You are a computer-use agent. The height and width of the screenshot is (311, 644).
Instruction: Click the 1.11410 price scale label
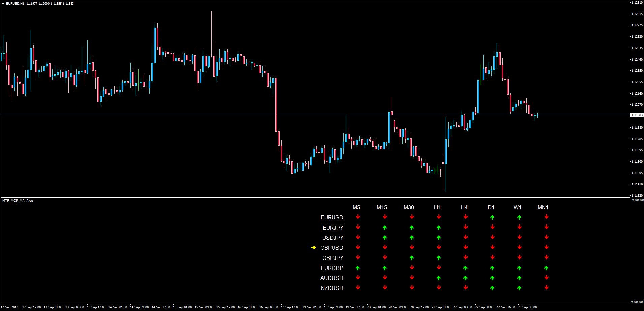[x=637, y=184]
